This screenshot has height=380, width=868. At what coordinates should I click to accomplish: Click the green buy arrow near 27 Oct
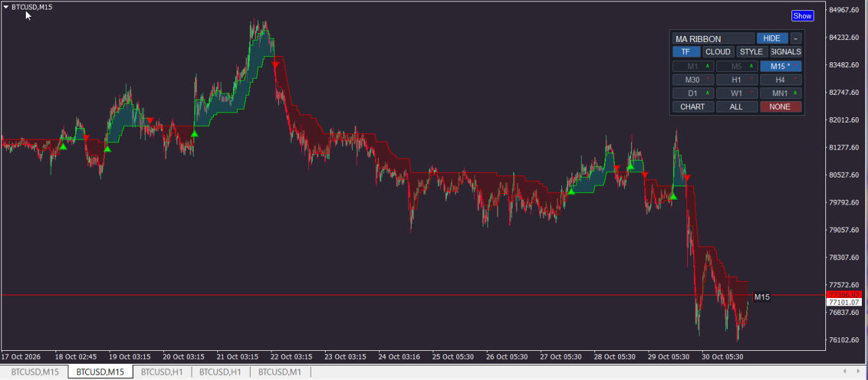tap(571, 192)
